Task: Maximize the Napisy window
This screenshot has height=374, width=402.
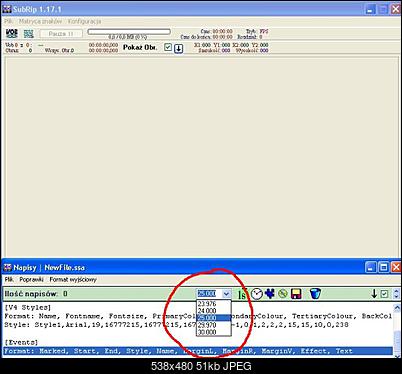Action: (x=384, y=267)
